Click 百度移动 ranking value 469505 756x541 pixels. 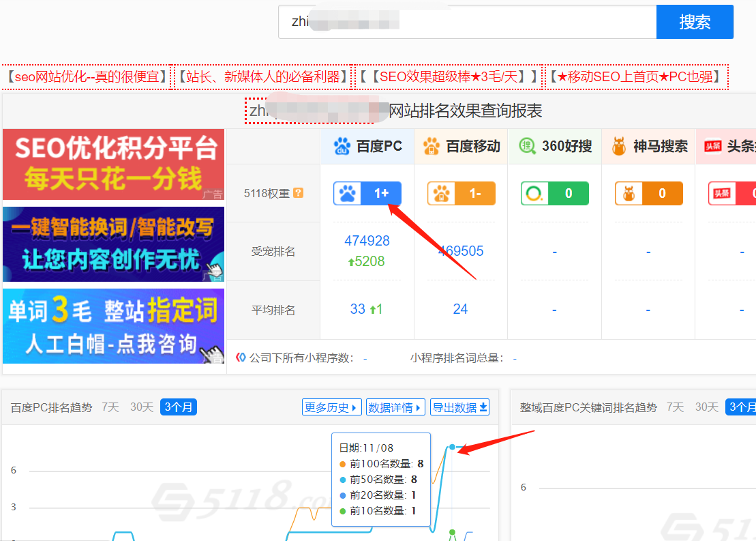point(460,251)
